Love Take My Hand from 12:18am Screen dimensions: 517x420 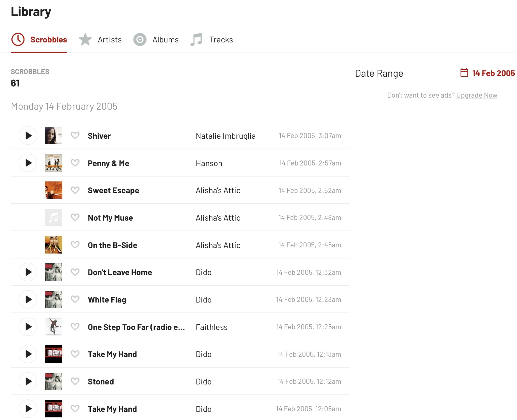coord(75,354)
